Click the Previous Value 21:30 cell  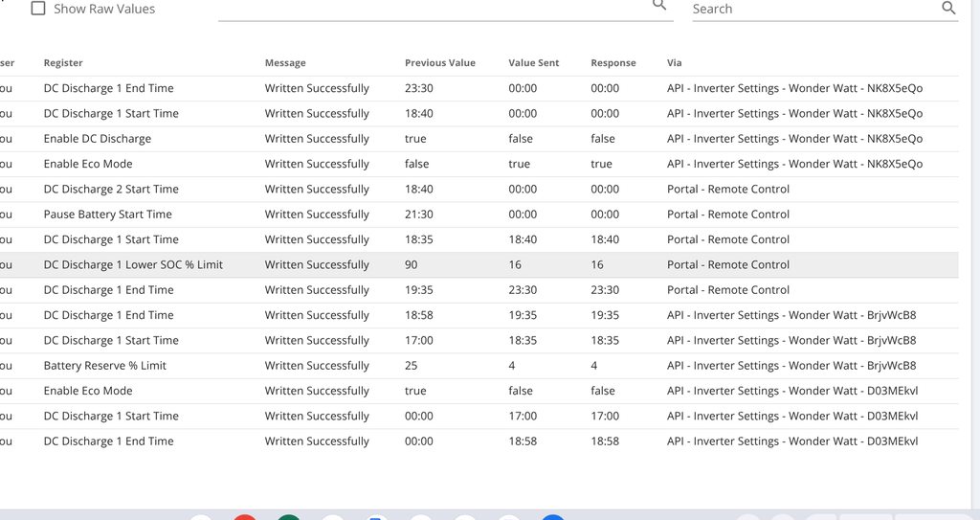click(x=418, y=215)
